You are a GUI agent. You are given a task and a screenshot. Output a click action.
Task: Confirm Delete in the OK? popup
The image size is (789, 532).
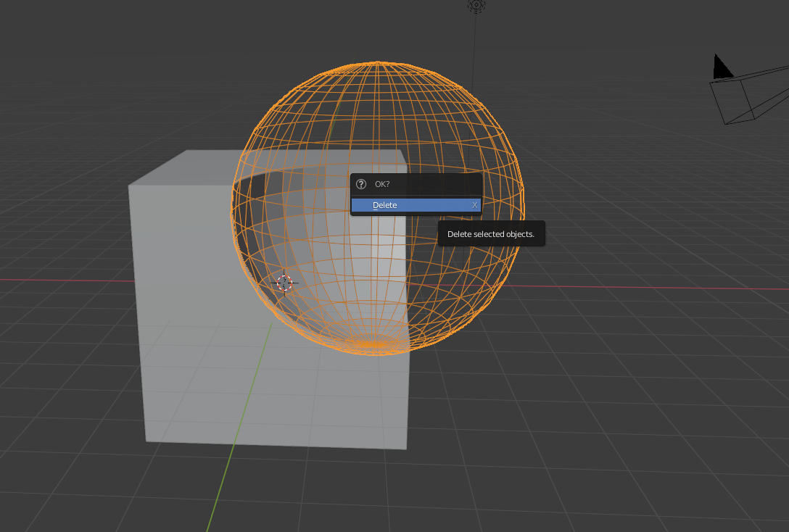pyautogui.click(x=416, y=205)
